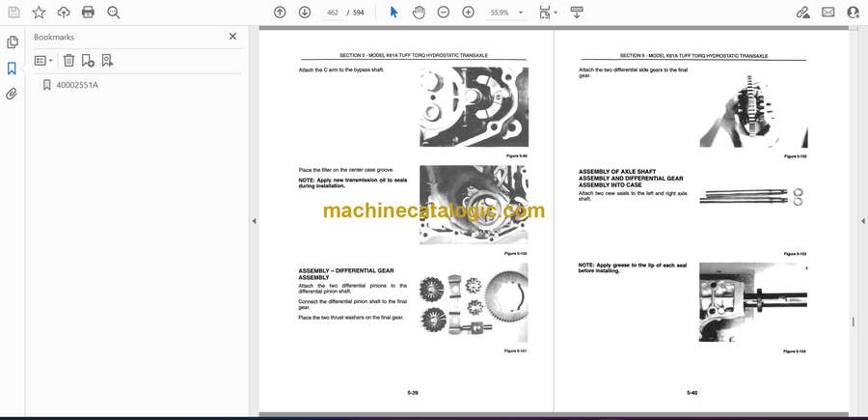
Task: Zoom in with the plus button
Action: pos(469,13)
